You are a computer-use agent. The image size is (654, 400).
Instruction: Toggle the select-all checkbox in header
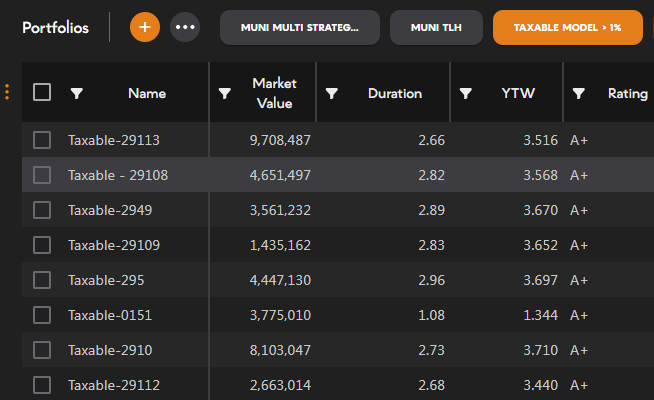coord(42,92)
